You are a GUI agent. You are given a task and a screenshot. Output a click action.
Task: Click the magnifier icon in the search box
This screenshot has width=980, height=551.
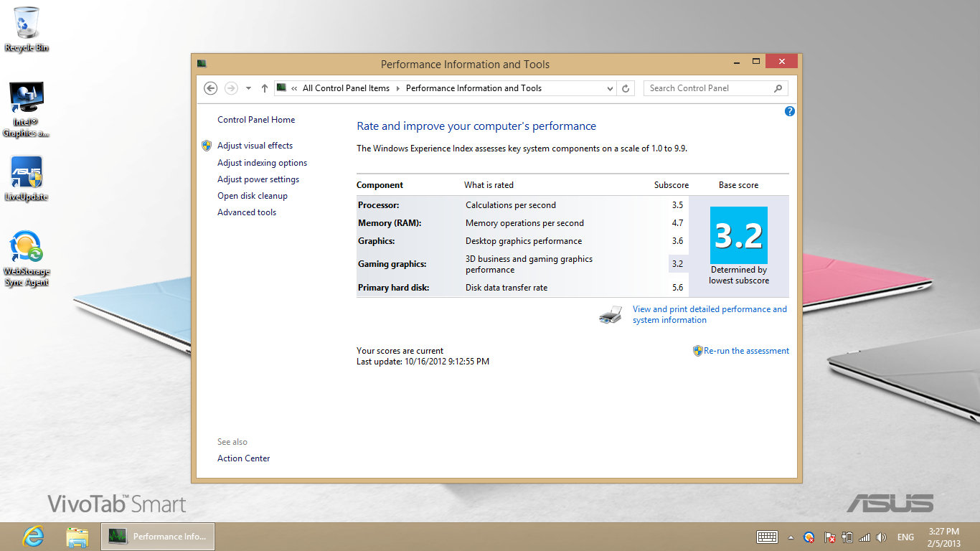tap(778, 88)
